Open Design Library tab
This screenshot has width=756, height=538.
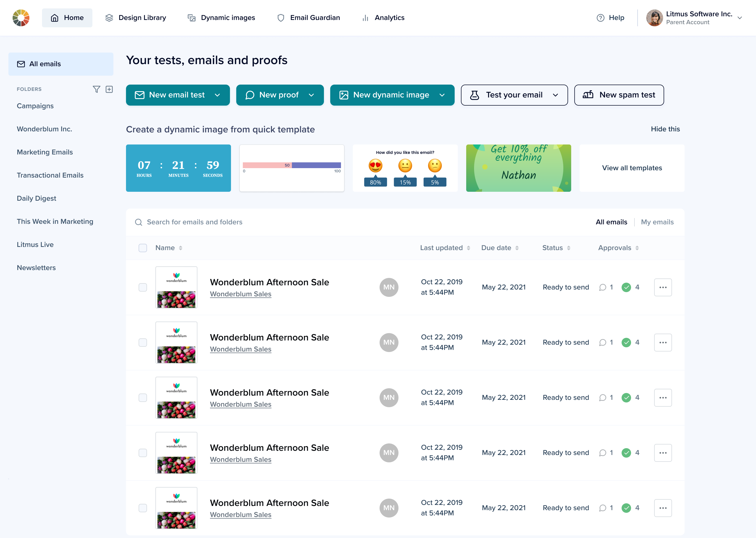click(136, 18)
